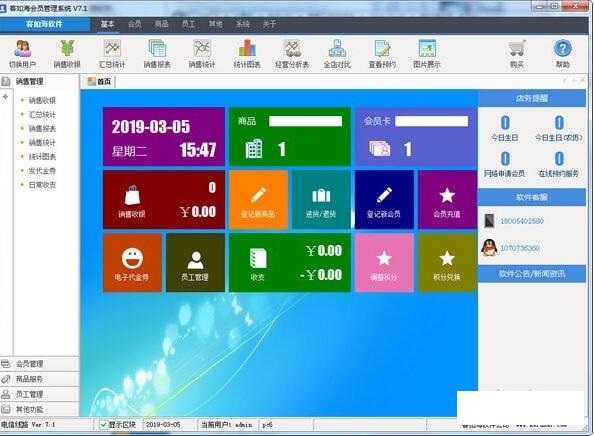Image resolution: width=594 pixels, height=436 pixels.
Task: Select 发代金券 in the sidebar list
Action: [42, 171]
